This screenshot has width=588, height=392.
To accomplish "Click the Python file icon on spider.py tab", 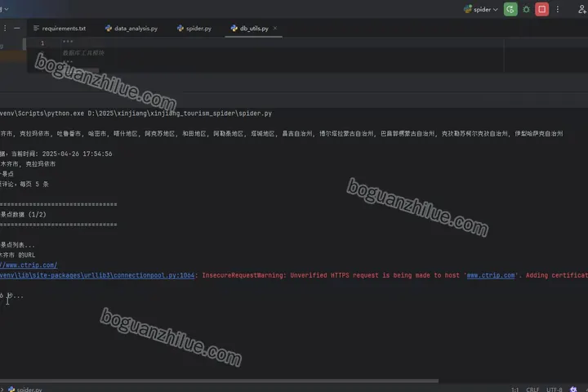I will 180,28.
